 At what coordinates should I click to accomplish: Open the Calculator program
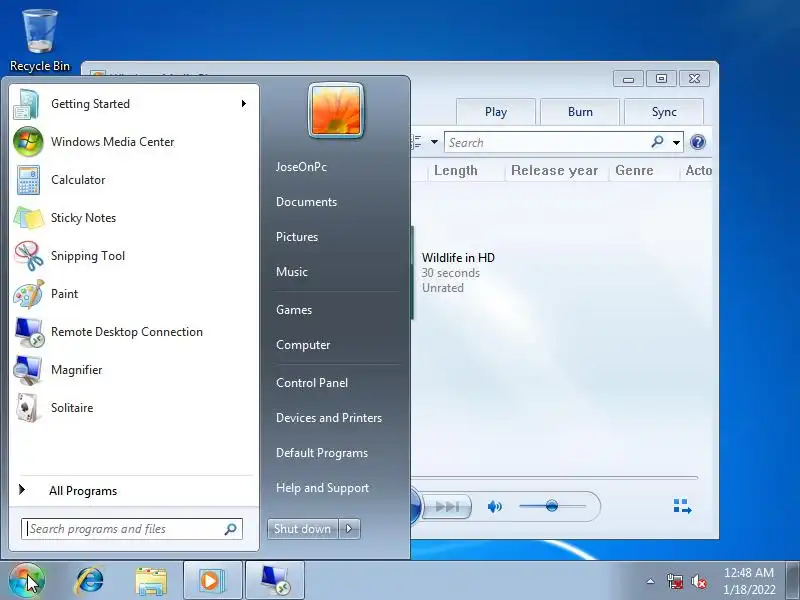[134, 180]
